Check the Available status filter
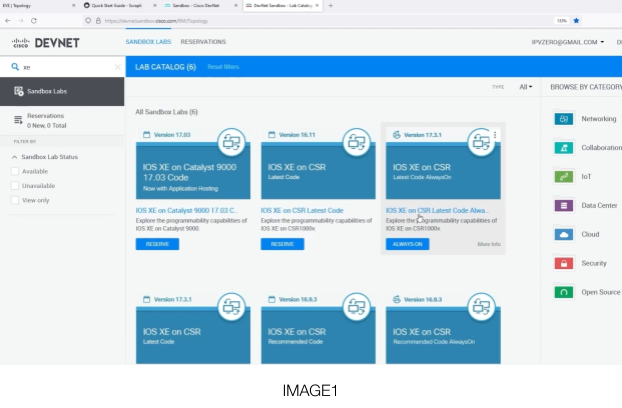622x408 pixels. (15, 171)
